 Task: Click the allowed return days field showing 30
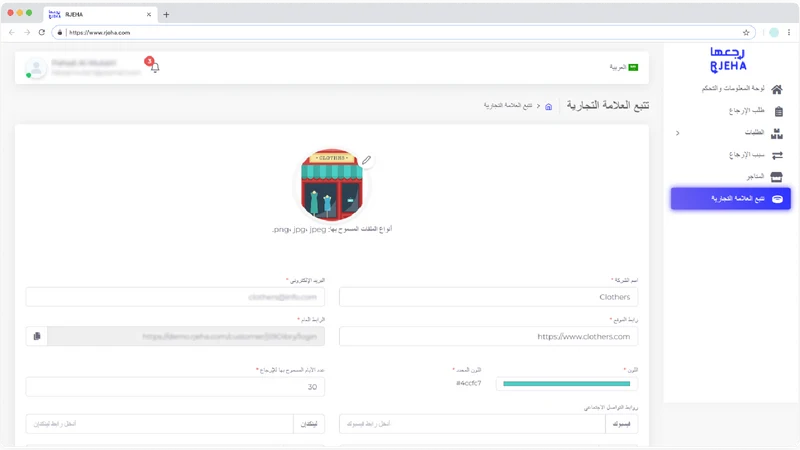(x=175, y=387)
